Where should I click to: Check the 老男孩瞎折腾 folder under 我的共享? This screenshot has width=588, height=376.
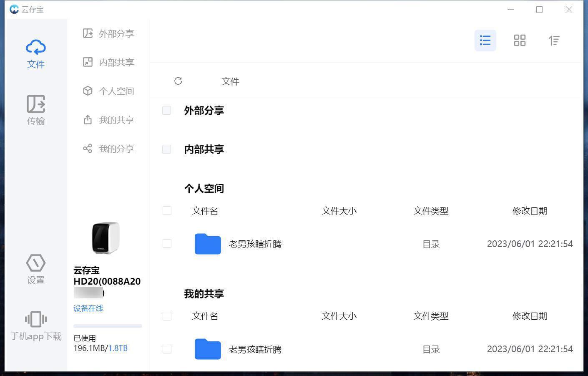coord(167,349)
